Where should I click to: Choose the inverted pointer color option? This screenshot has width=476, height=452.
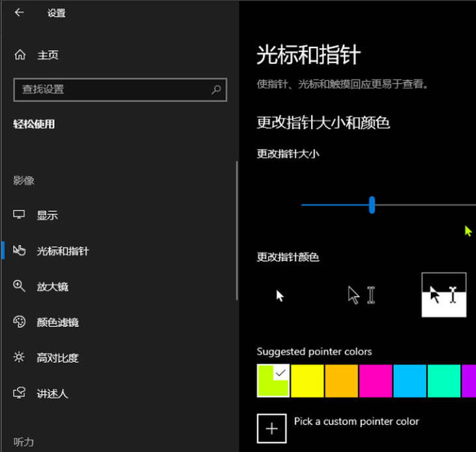(x=444, y=295)
